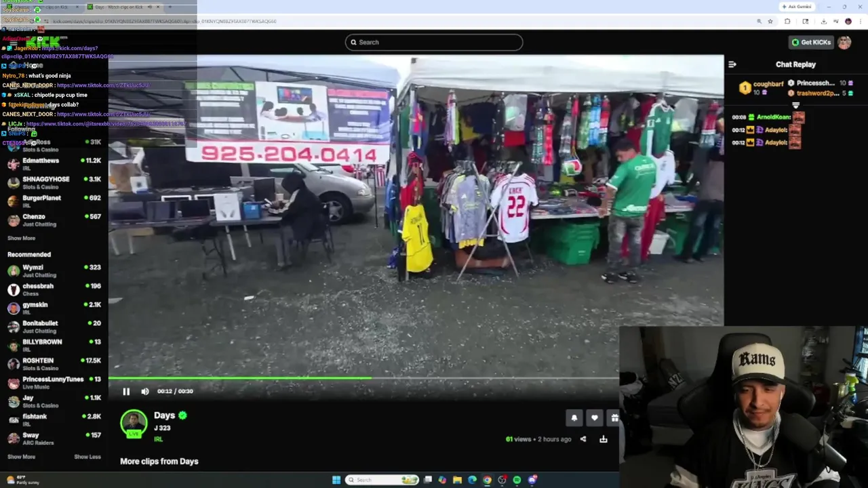Open the user profile avatar on Kick
This screenshot has height=488, width=868.
(844, 42)
